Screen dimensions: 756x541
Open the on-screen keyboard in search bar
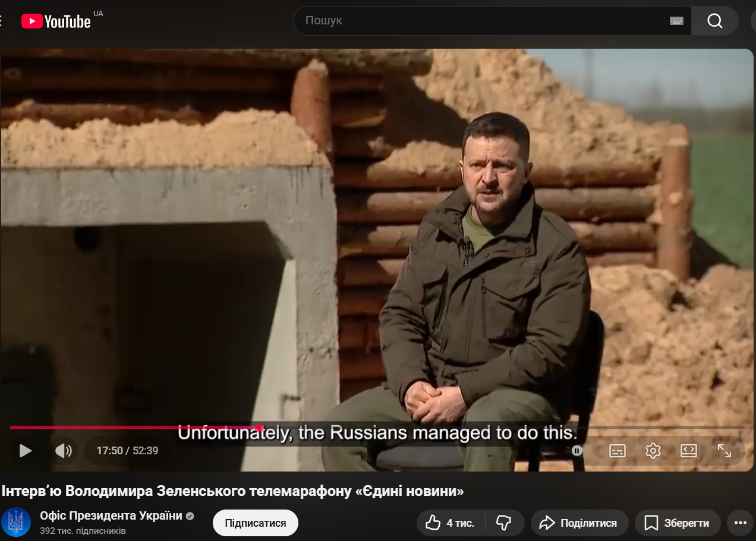click(676, 21)
